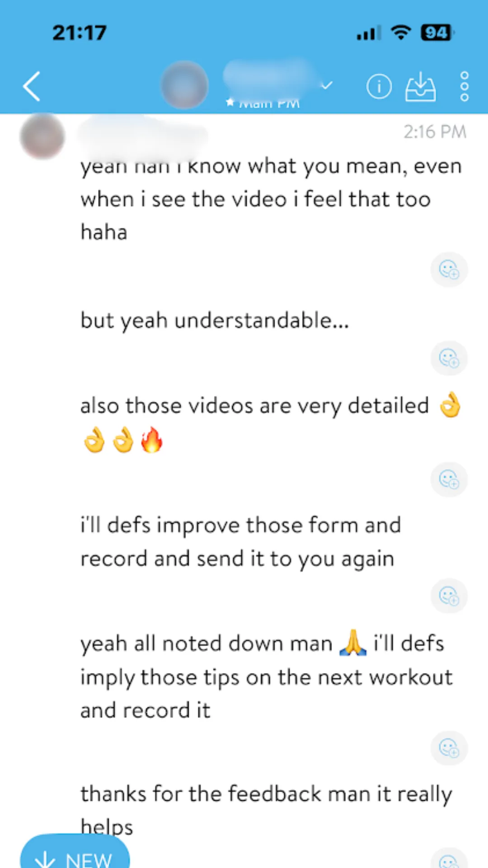488x868 pixels.
Task: Expand the conversation title dropdown chevron
Action: (x=327, y=85)
